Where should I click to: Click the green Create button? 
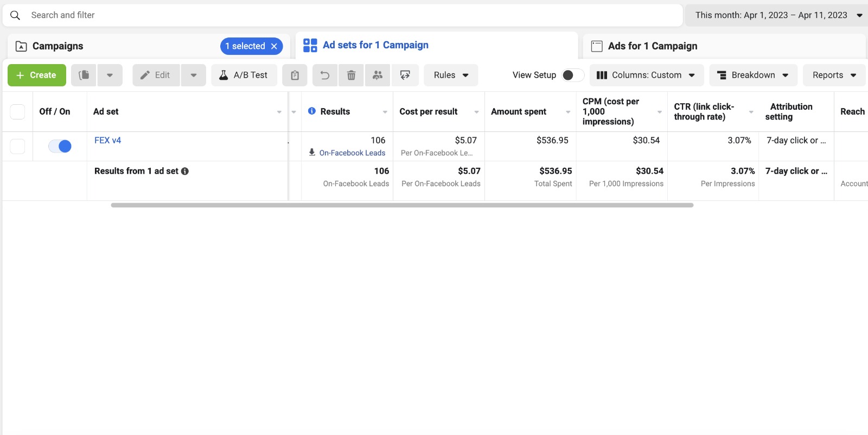tap(37, 75)
